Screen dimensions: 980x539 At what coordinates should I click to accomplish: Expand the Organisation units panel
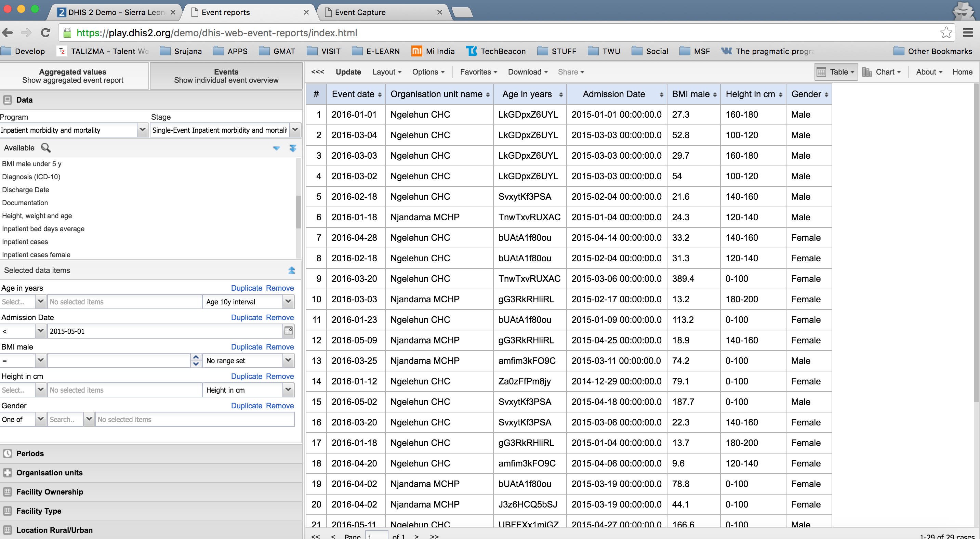(50, 472)
